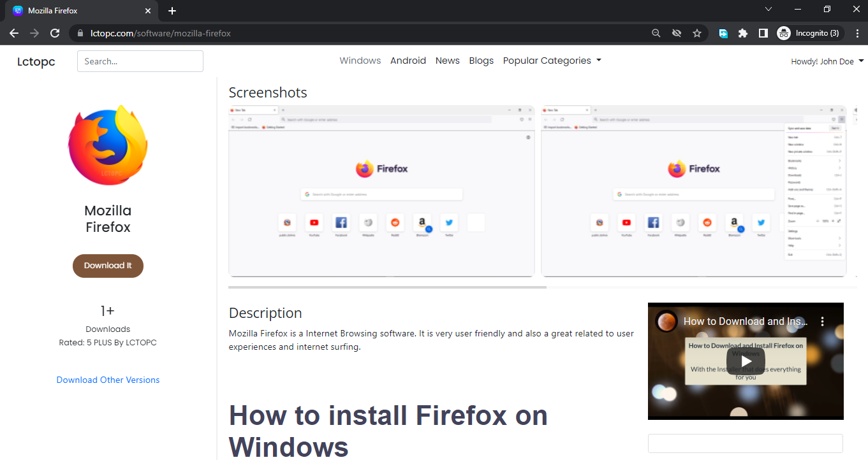
Task: Click Rated: 5 PLUS By LCTOPC text
Action: (x=108, y=343)
